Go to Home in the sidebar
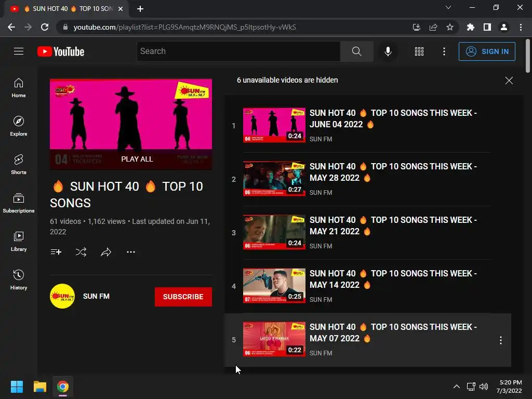Image resolution: width=532 pixels, height=399 pixels. coord(19,87)
